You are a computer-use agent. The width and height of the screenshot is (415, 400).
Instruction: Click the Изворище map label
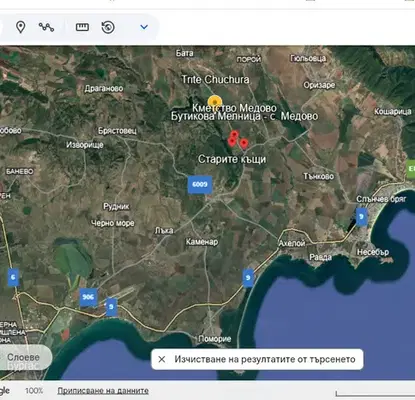point(85,145)
